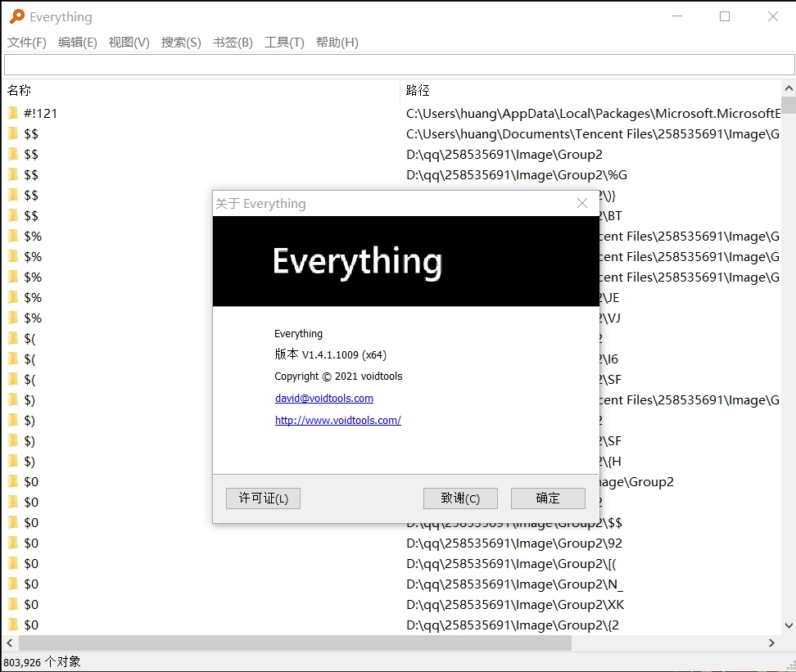This screenshot has width=796, height=672.
Task: Select the first $% folder icon
Action: point(13,236)
